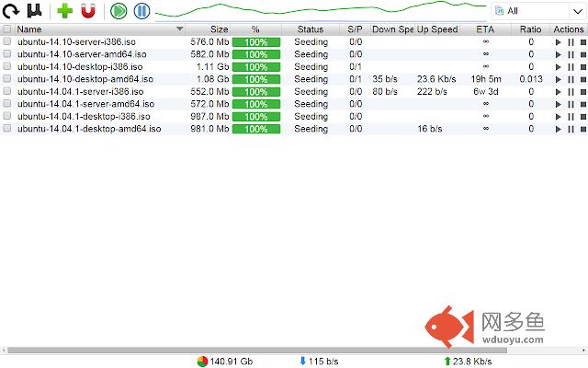The width and height of the screenshot is (588, 368).
Task: Start the ubuntu-14.10-server-amd64.iso torrent
Action: 559,55
